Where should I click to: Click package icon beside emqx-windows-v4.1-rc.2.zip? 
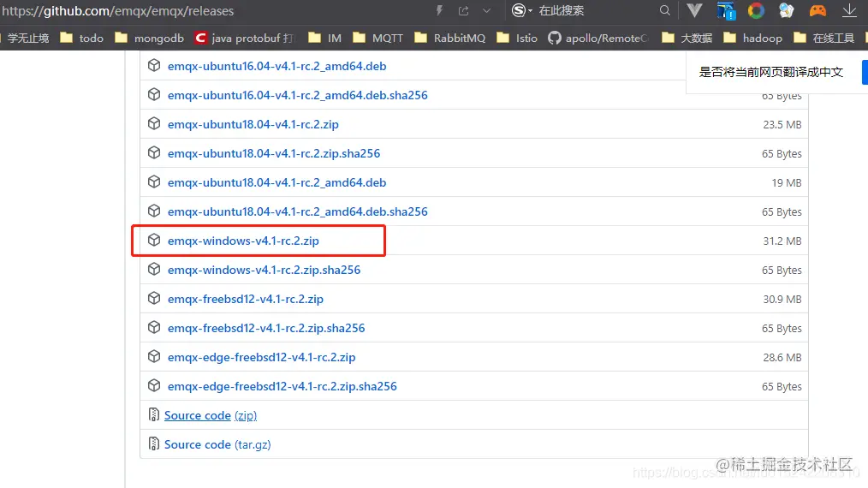[154, 240]
